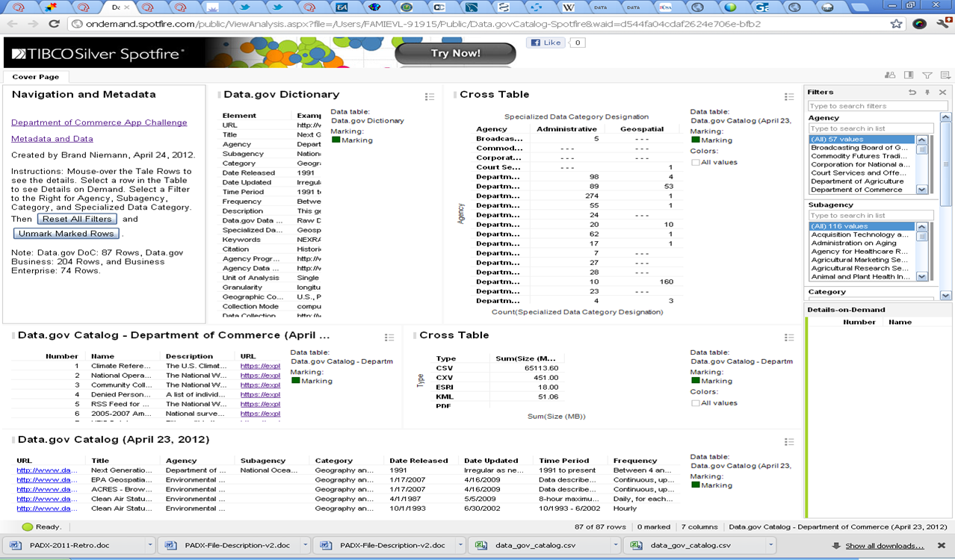Toggle the Details-on-Demand panel toolbar icon
Screen dimensions: 955x560
pyautogui.click(x=909, y=75)
